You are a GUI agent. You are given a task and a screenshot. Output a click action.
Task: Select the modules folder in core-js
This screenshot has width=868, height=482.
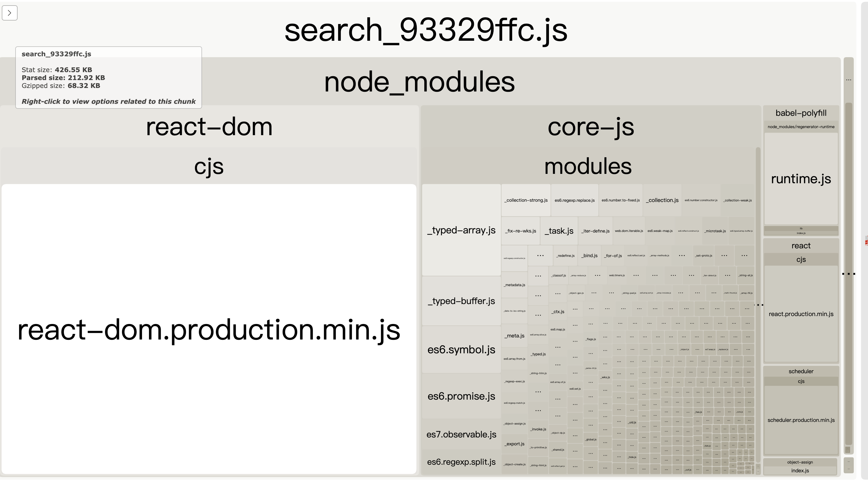pyautogui.click(x=588, y=166)
